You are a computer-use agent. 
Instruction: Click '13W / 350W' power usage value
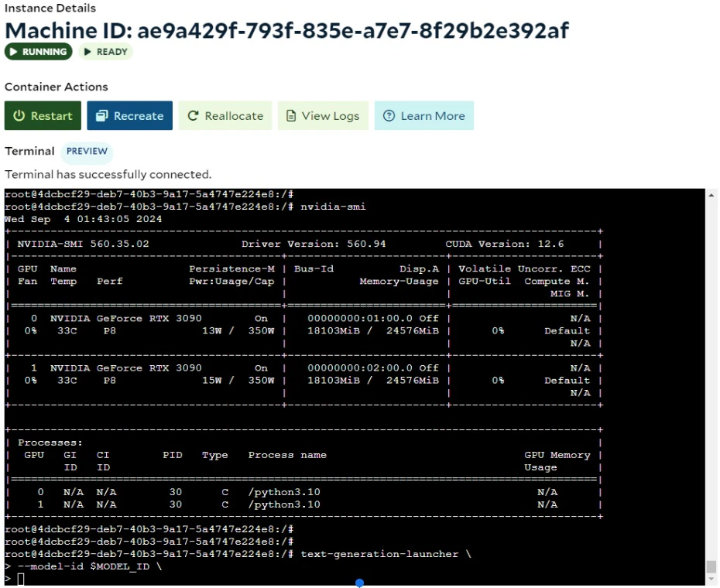point(238,330)
